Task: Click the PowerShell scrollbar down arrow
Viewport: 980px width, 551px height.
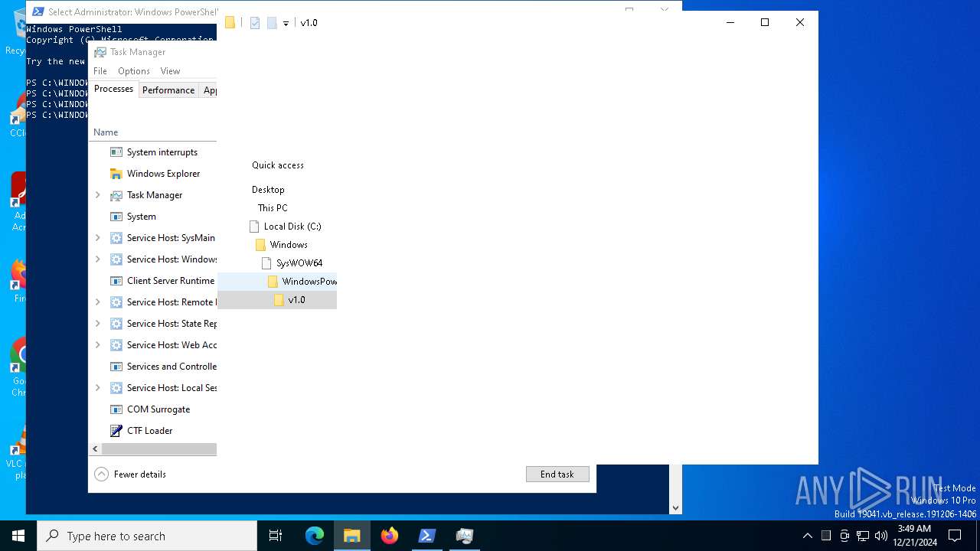Action: tap(675, 507)
